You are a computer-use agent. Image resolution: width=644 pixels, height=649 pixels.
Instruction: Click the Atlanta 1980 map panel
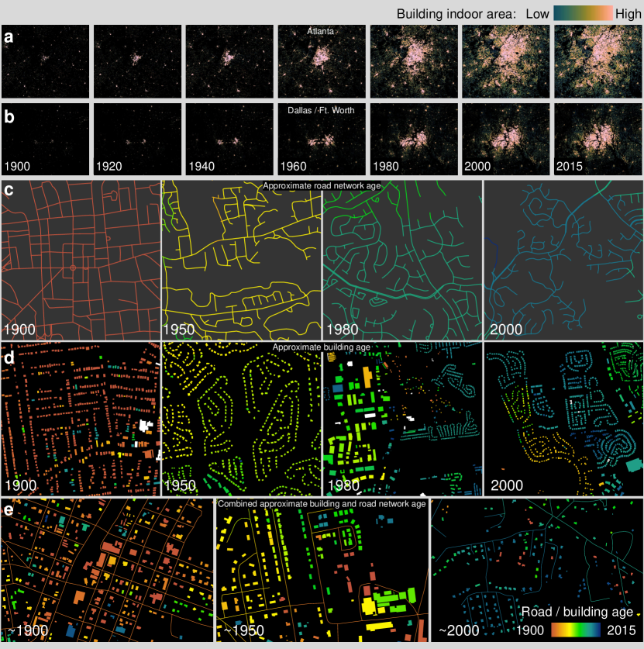click(414, 61)
